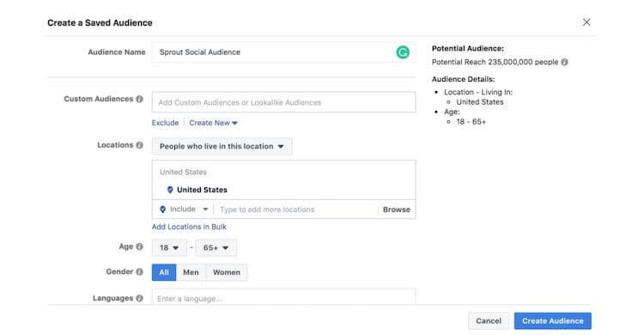Click the Exclude link
The image size is (644, 335).
pyautogui.click(x=165, y=123)
